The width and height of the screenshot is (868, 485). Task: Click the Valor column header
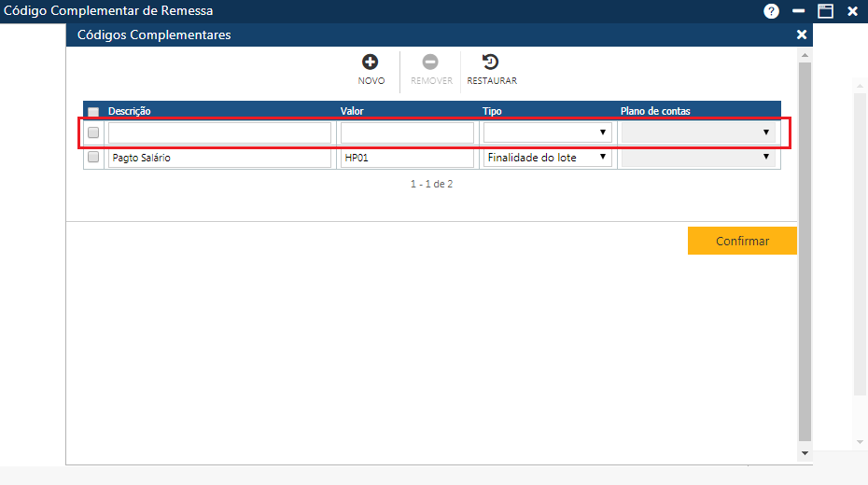[352, 111]
